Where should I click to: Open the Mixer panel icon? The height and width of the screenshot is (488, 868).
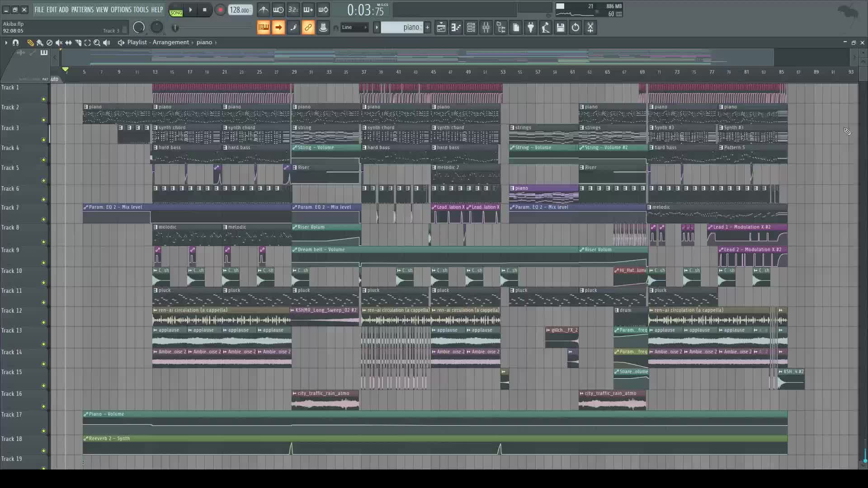(x=486, y=27)
